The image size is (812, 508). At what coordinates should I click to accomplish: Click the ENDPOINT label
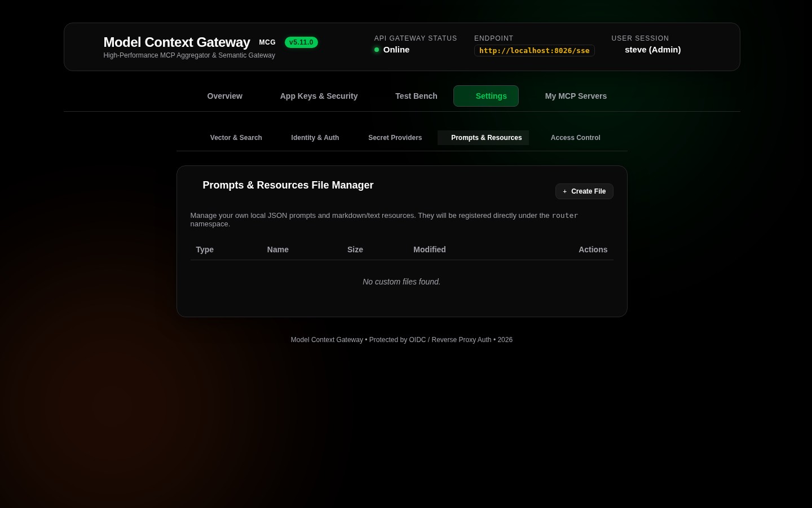click(x=494, y=38)
